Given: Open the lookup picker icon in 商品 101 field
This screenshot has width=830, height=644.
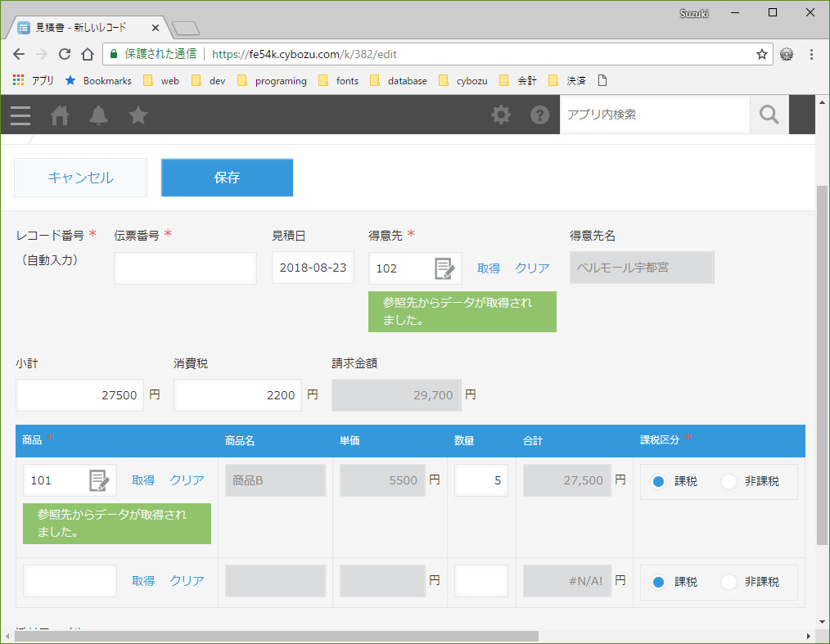Looking at the screenshot, I should [x=99, y=480].
